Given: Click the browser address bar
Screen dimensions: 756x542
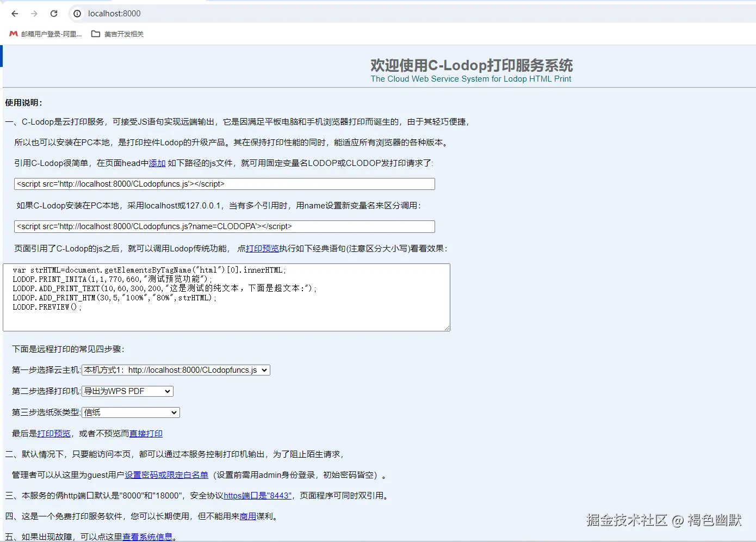Looking at the screenshot, I should coord(163,14).
